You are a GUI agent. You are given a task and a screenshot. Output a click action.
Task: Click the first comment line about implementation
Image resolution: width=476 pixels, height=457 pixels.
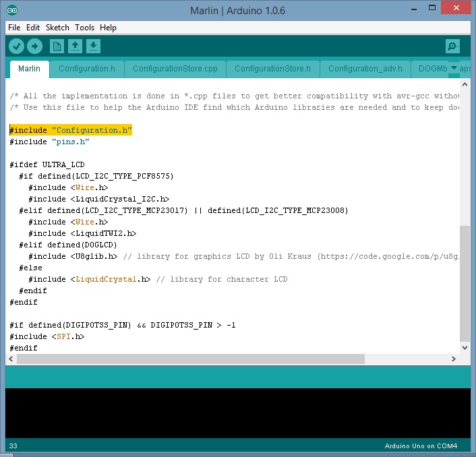click(234, 96)
